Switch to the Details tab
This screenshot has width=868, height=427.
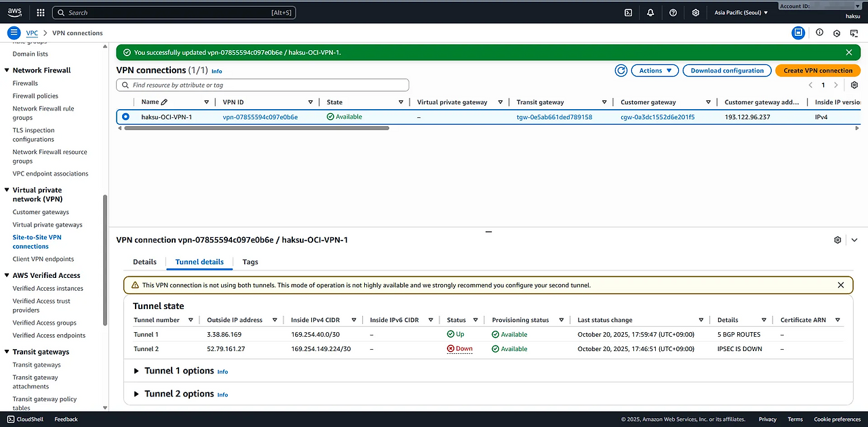[x=144, y=262]
